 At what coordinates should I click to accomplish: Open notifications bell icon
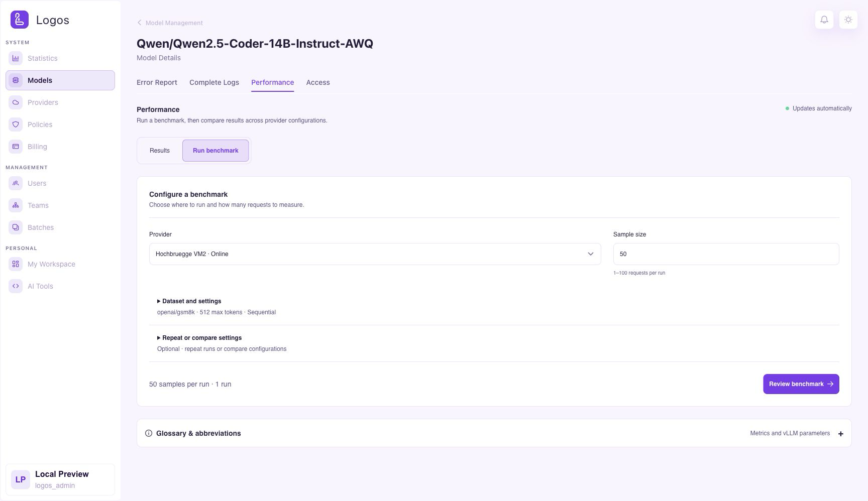(824, 20)
